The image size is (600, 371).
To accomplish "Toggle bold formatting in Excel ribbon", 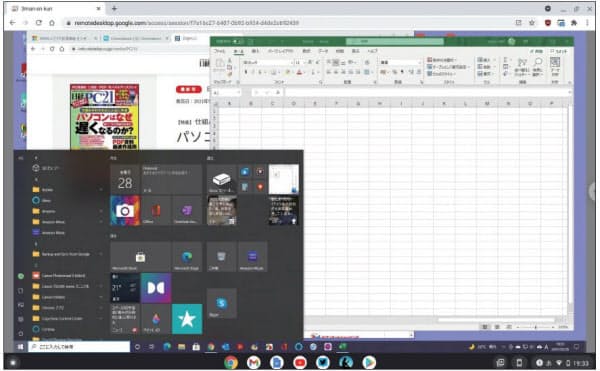I will (246, 72).
